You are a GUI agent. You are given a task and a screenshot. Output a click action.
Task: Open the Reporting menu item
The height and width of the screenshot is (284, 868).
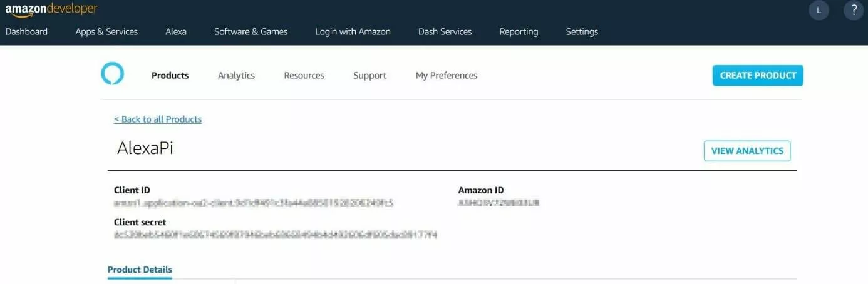[519, 31]
